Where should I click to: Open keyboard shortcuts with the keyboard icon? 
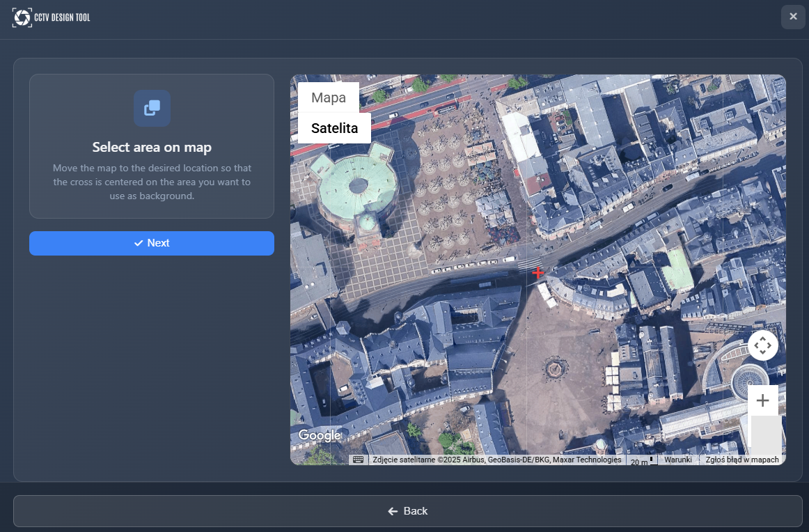pos(357,460)
